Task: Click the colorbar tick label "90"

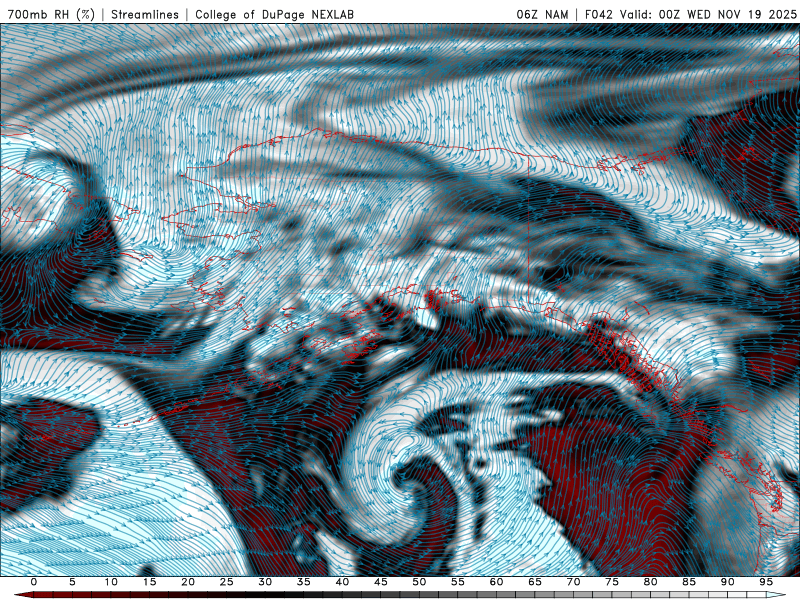Action: click(728, 582)
